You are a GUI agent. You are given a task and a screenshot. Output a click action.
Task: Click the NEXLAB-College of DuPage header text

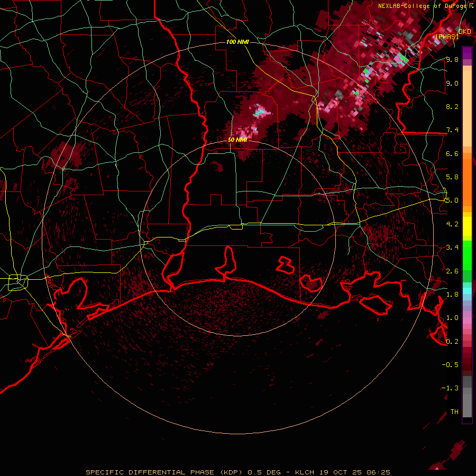coord(426,6)
